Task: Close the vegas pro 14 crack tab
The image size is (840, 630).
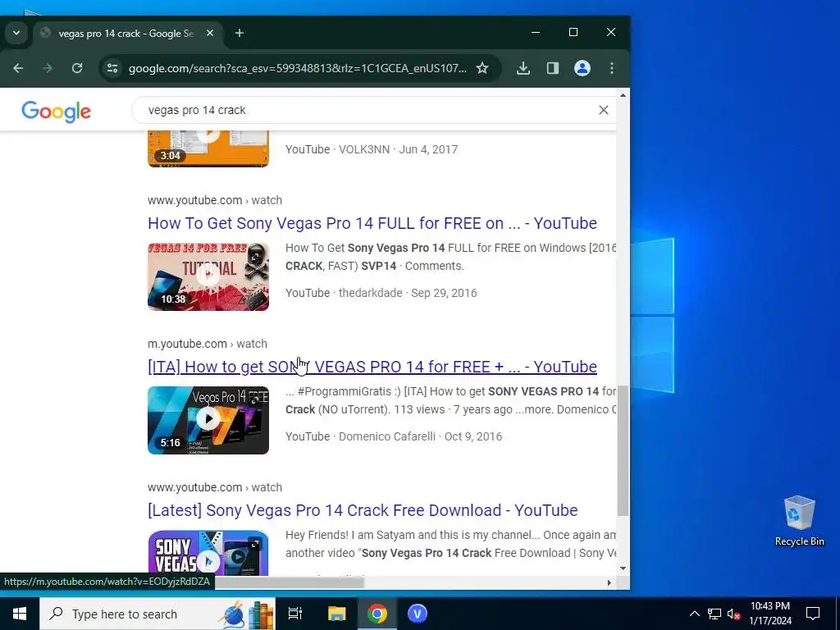Action: point(210,33)
